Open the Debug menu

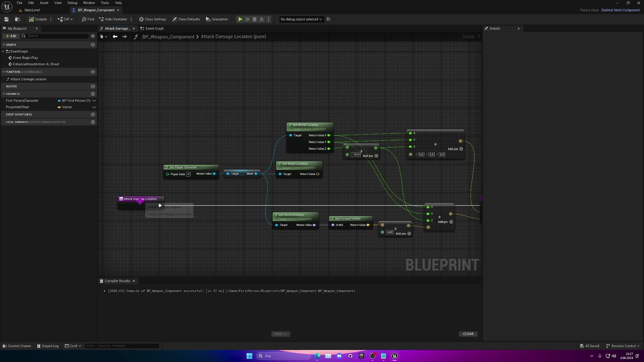[x=72, y=3]
